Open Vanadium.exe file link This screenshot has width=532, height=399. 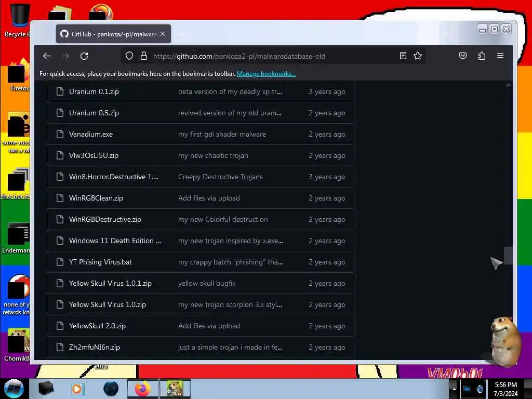91,135
